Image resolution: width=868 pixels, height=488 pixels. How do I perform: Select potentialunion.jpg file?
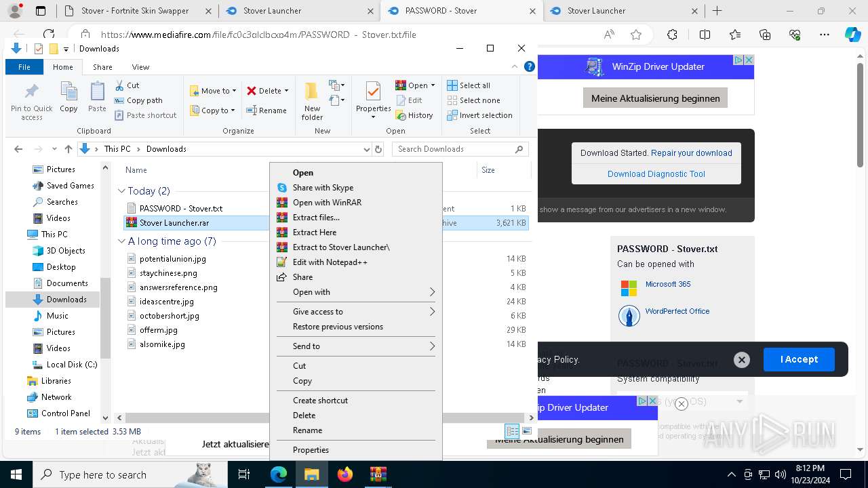tap(172, 259)
